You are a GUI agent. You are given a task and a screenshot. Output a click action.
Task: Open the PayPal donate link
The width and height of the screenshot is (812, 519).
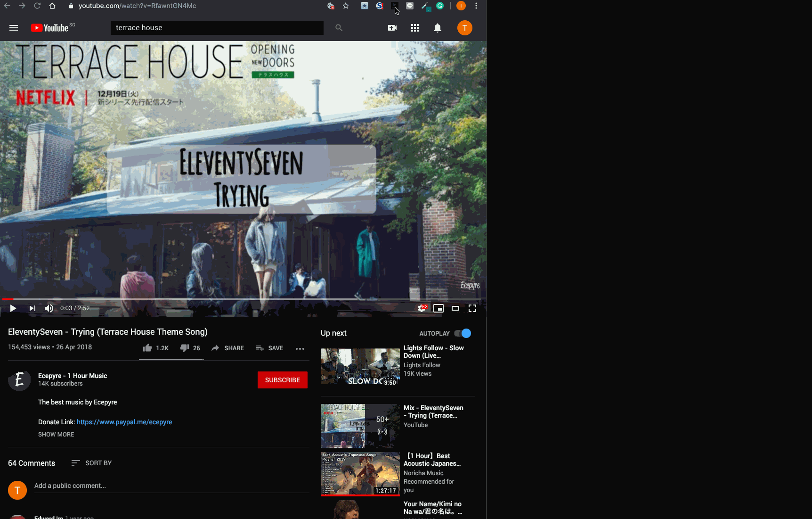pos(124,422)
